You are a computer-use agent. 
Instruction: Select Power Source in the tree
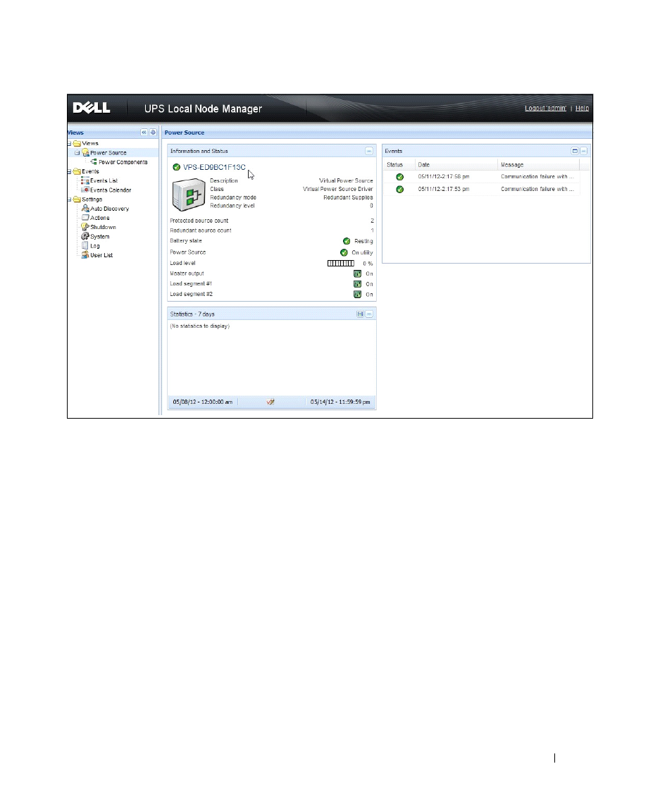pos(108,153)
